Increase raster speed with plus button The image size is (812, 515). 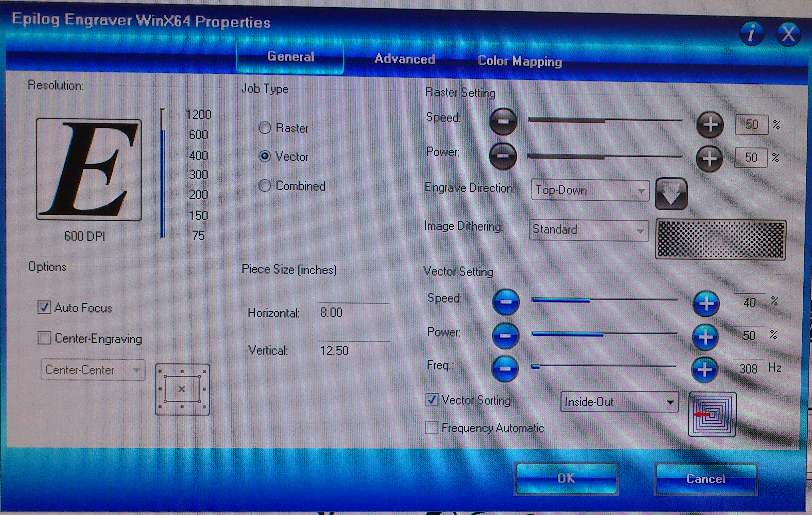point(709,124)
